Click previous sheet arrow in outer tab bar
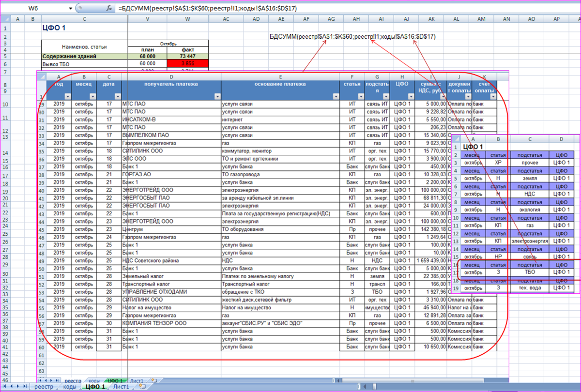581x392 pixels. tap(11, 386)
